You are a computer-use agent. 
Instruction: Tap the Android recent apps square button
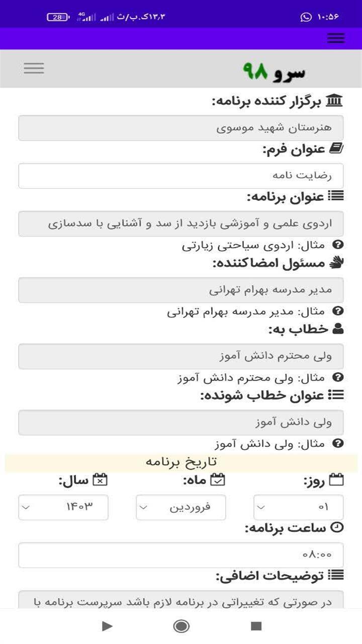256,626
